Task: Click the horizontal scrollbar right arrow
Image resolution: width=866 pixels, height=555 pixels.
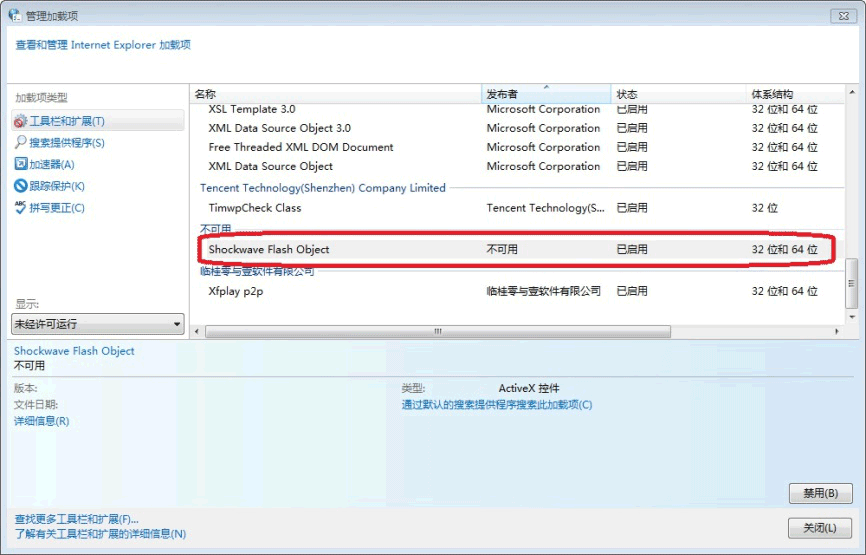Action: tap(837, 331)
